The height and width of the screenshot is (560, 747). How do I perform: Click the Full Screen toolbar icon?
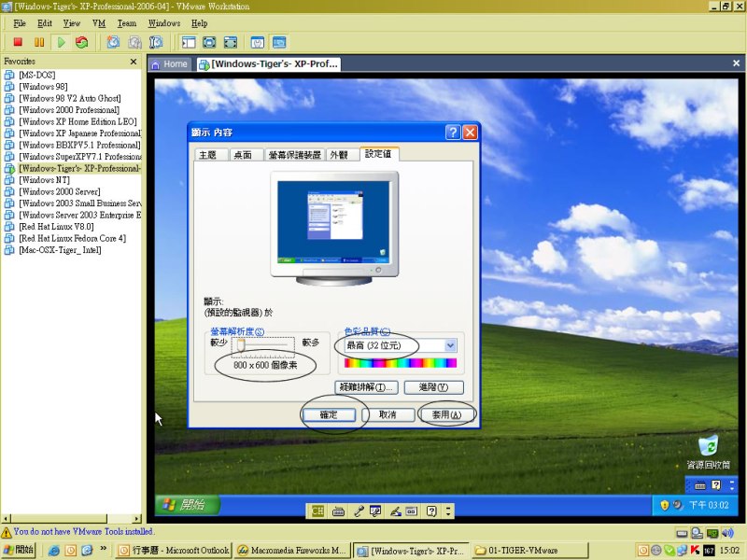(x=231, y=42)
